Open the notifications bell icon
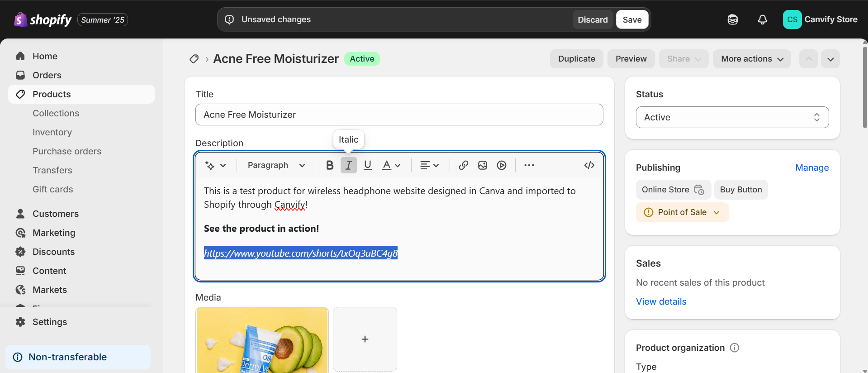Screen dimensions: 868x373 point(762,19)
